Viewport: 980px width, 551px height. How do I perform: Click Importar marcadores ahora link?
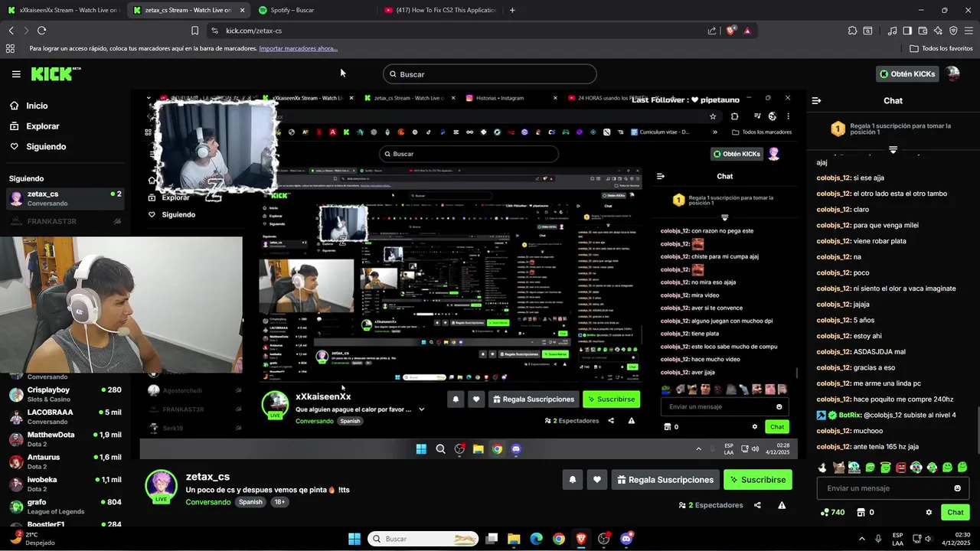click(x=299, y=48)
